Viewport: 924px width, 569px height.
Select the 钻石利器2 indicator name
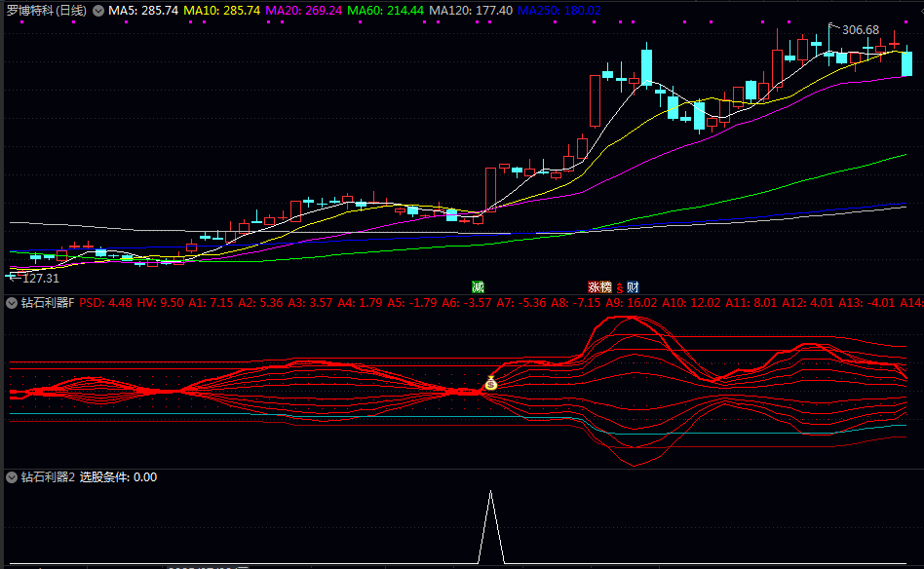(x=48, y=477)
